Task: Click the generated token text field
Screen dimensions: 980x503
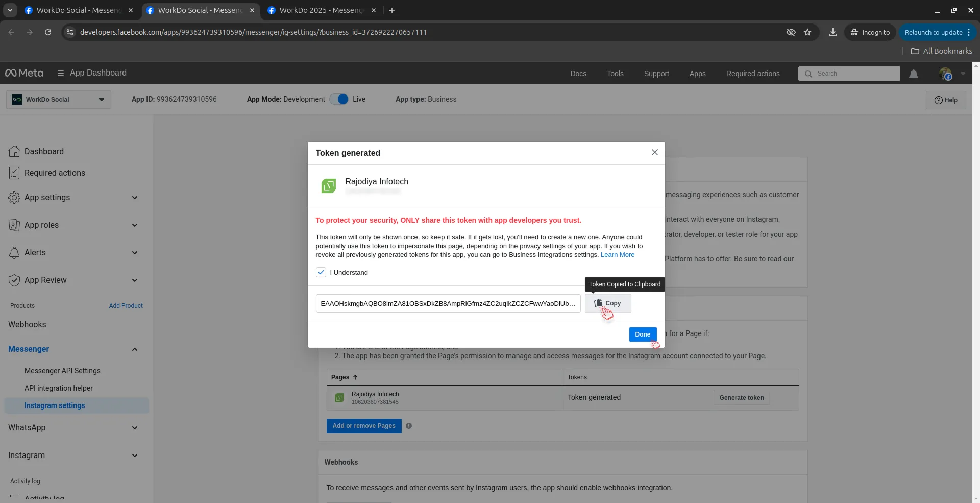Action: click(448, 303)
